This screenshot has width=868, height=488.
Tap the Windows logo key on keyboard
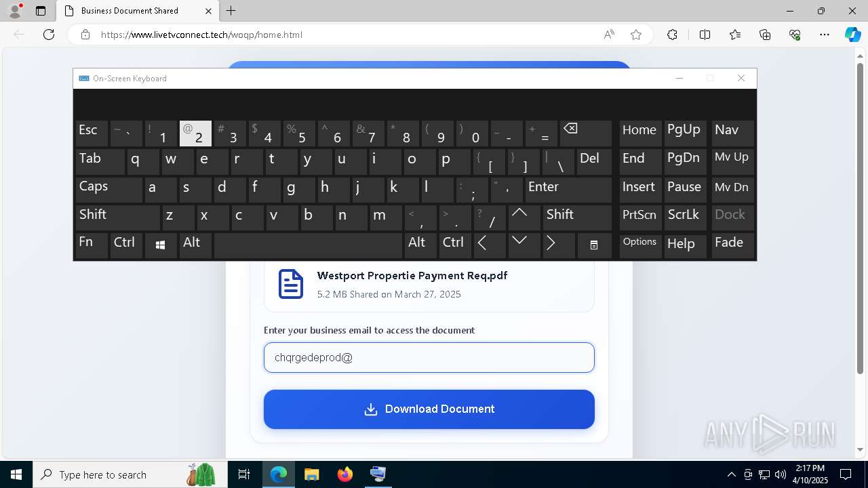pos(161,245)
